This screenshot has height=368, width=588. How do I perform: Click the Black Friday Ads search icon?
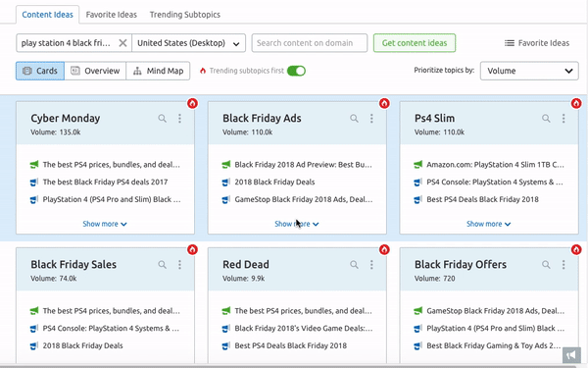point(354,119)
